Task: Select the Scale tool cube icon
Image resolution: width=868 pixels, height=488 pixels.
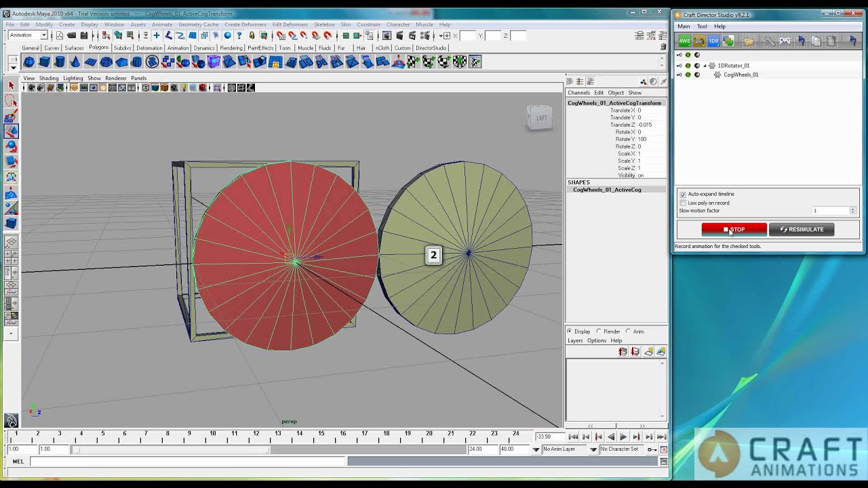Action: (x=11, y=161)
